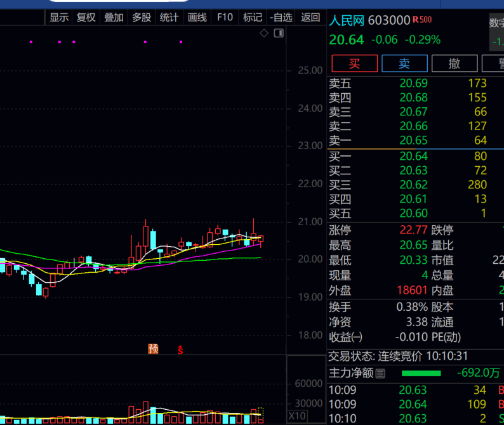
Task: Click 最高 value 20.65
Action: [x=413, y=245]
